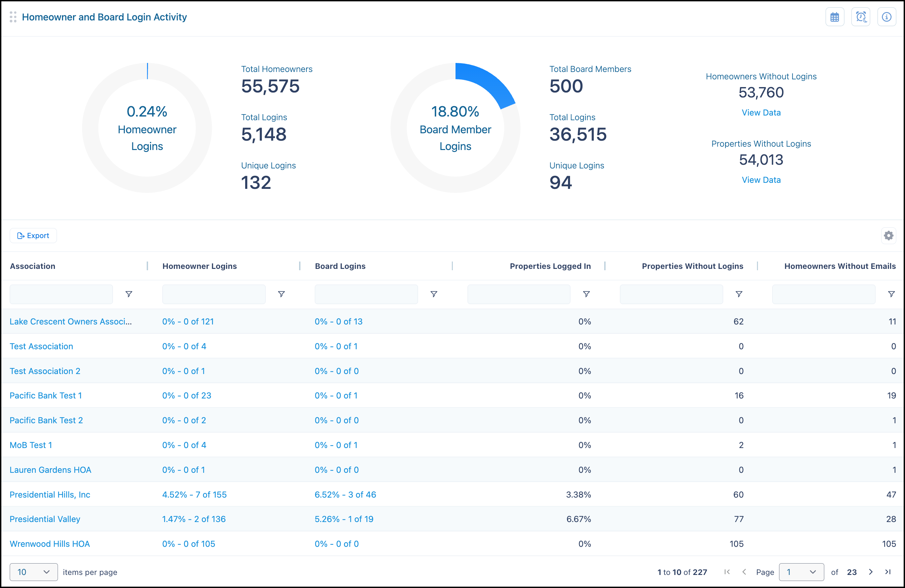Click the alarm clock schedule icon
This screenshot has width=905, height=588.
[860, 17]
